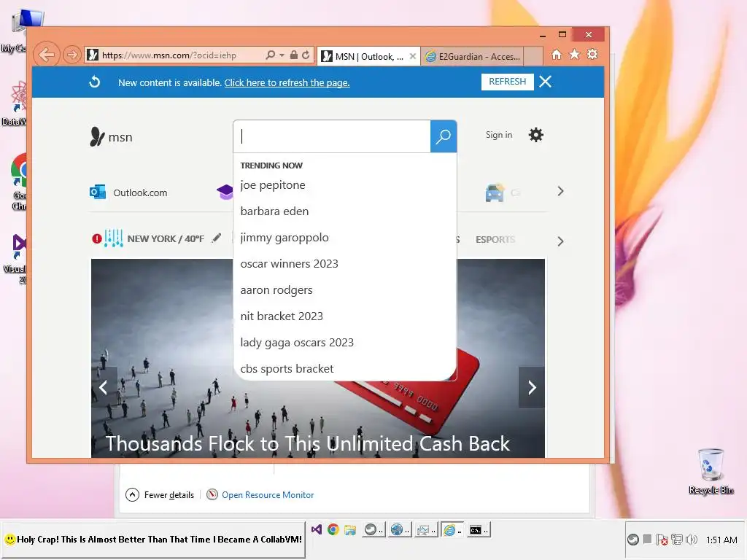Switch to Task Manager taskbar button
The width and height of the screenshot is (747, 560).
(x=425, y=529)
